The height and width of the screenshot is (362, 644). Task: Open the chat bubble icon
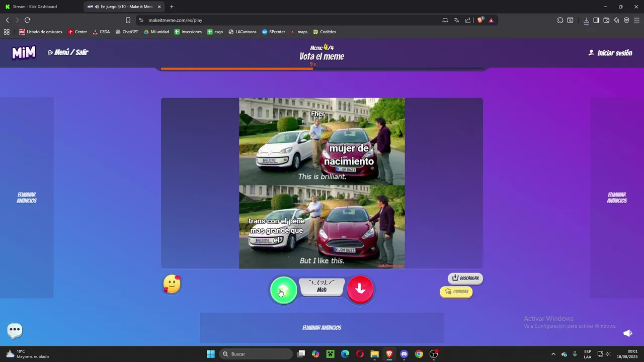pos(15,330)
